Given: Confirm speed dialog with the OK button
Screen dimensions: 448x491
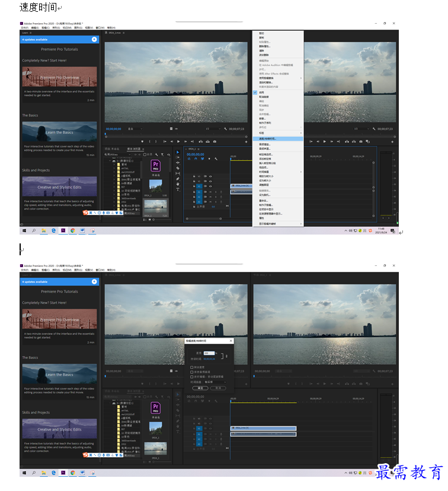Looking at the screenshot, I should click(200, 388).
